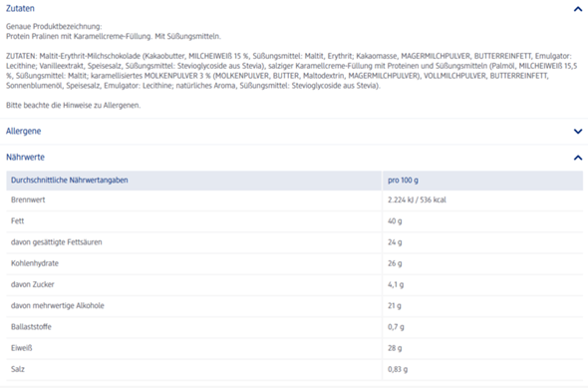Click the Nährwerte heading
Image resolution: width=588 pixels, height=390 pixels.
point(25,158)
